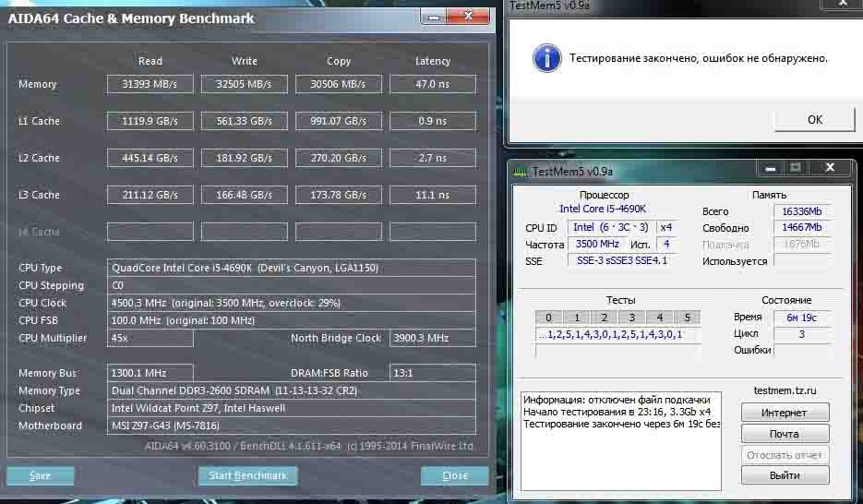The width and height of the screenshot is (863, 504).
Task: Select Memory Latency value 47.0 ns
Action: [433, 84]
